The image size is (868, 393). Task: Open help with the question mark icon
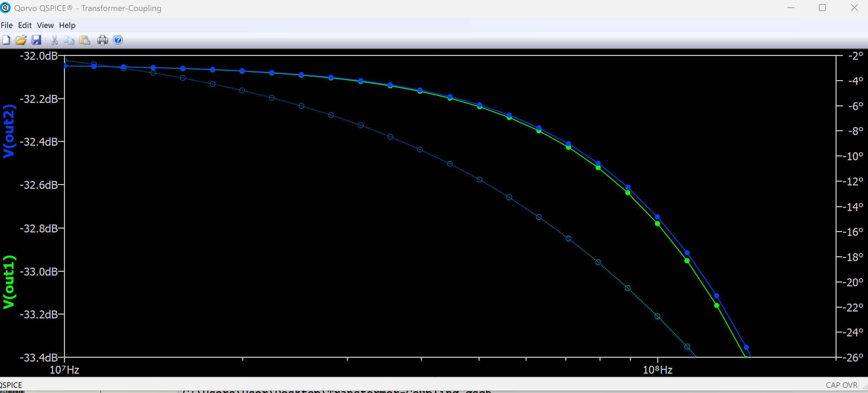118,40
